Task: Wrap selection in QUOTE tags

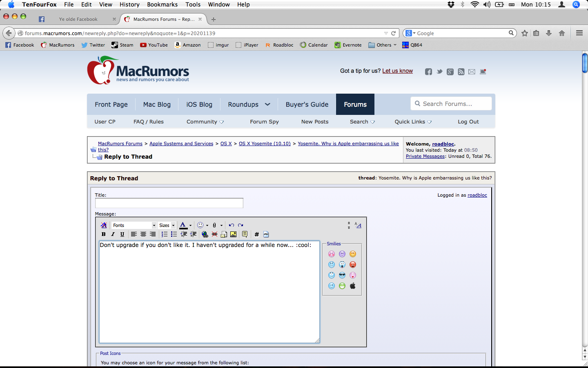Action: 245,234
